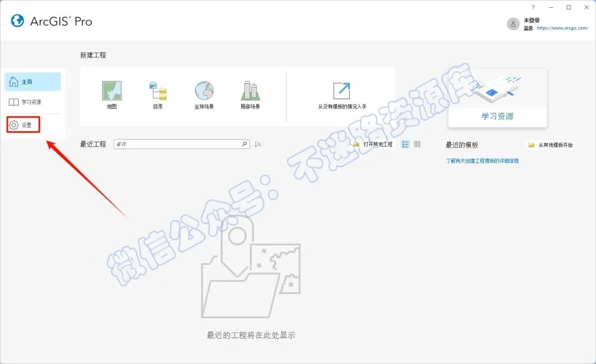Click the ArcGIS Pro globe logo
596x364 pixels.
pyautogui.click(x=17, y=21)
